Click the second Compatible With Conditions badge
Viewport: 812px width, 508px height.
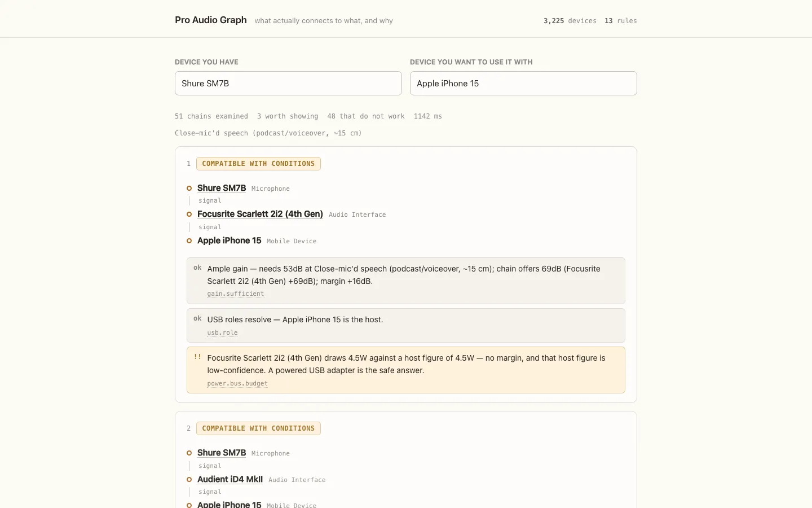click(x=258, y=428)
